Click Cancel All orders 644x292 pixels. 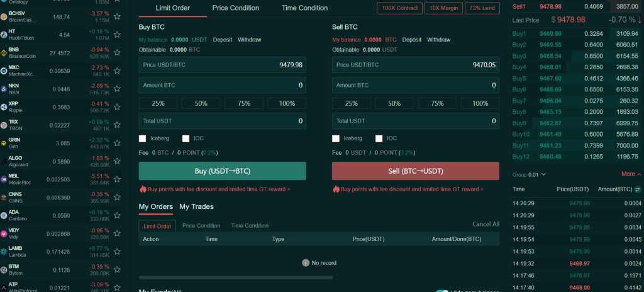(486, 224)
